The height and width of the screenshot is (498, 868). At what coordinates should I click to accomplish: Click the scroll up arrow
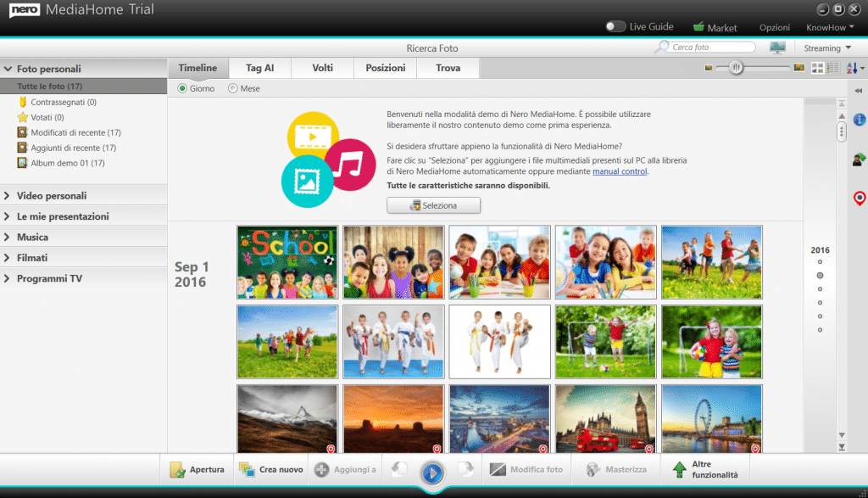pos(842,115)
